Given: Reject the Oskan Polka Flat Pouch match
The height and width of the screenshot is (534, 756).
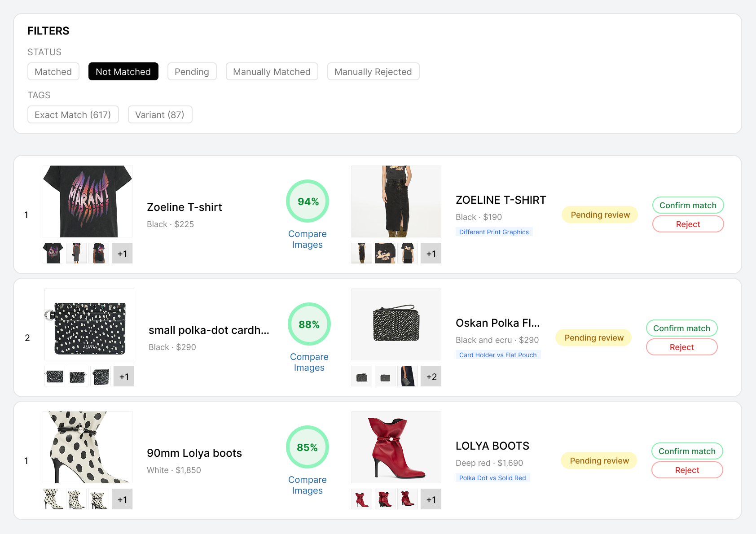Looking at the screenshot, I should point(681,347).
